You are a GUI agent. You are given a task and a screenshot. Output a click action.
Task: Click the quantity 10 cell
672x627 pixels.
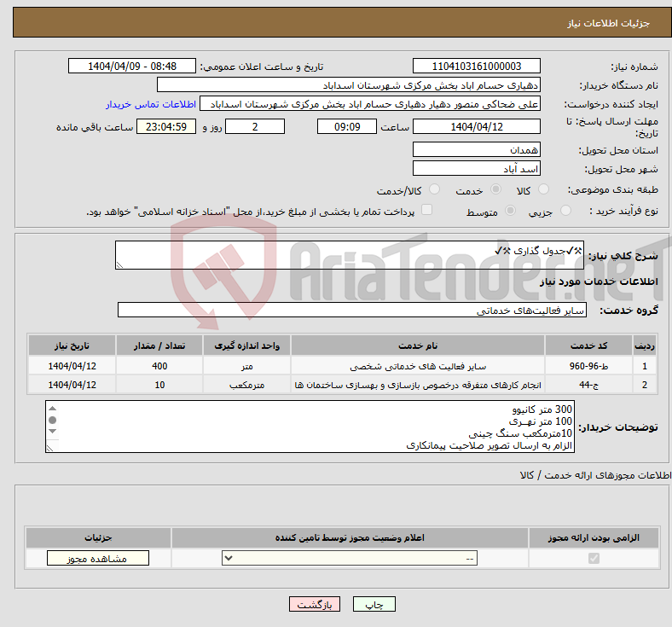(x=159, y=385)
